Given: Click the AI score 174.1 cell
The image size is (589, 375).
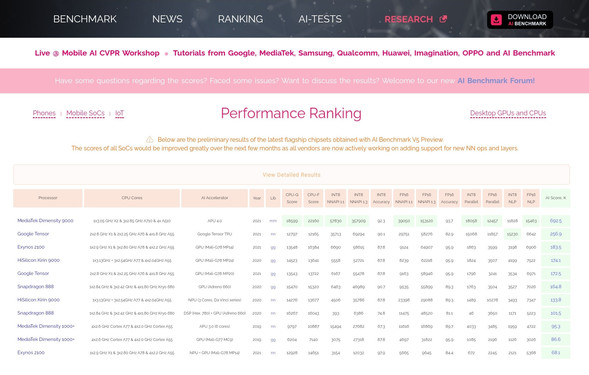Looking at the screenshot, I should click(x=556, y=260).
